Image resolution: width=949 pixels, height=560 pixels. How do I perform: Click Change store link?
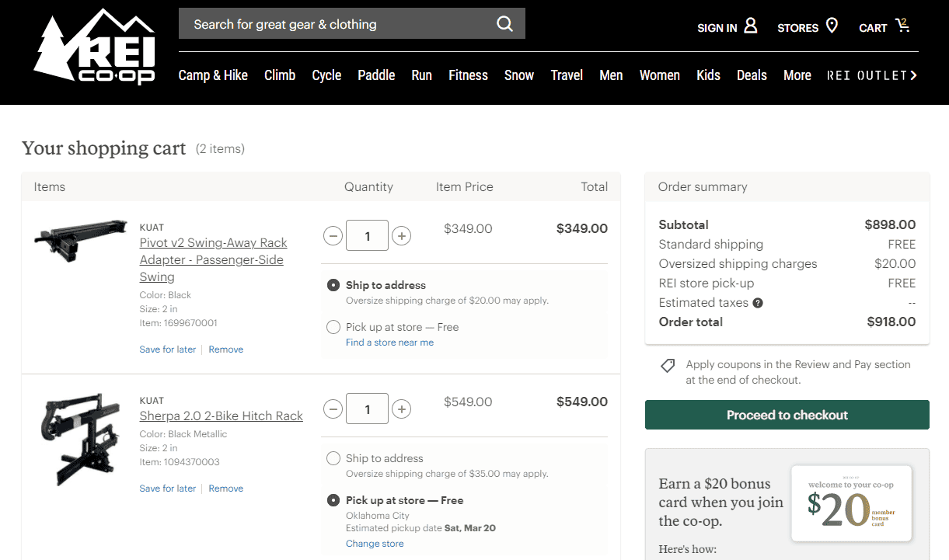click(x=375, y=544)
